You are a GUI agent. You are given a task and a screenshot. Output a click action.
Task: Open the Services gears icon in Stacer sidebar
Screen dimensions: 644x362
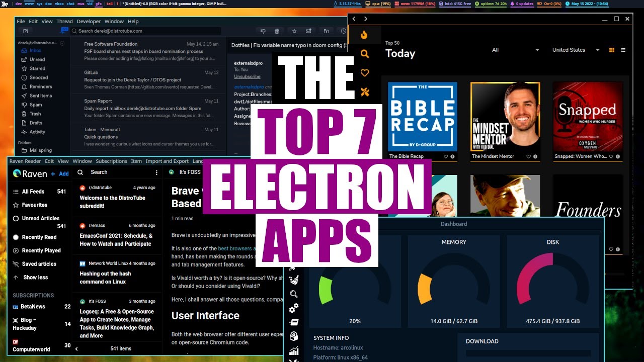coord(294,308)
